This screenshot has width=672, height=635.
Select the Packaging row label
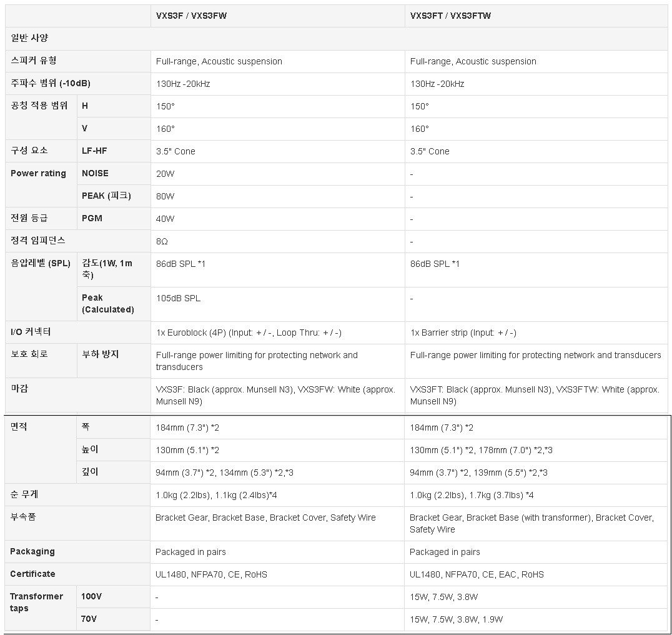pos(32,551)
